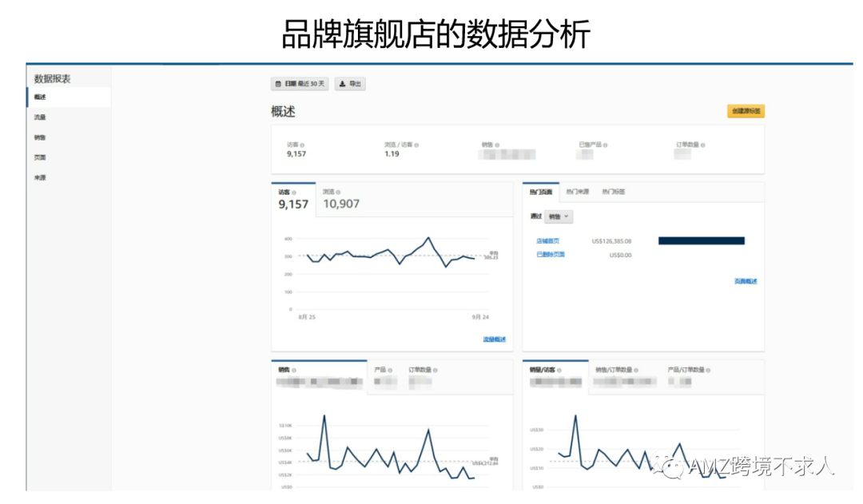Open the calendar icon in the date range button

click(276, 84)
